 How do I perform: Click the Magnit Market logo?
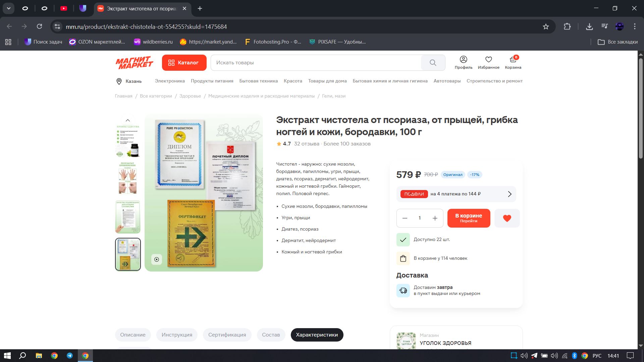click(x=134, y=63)
